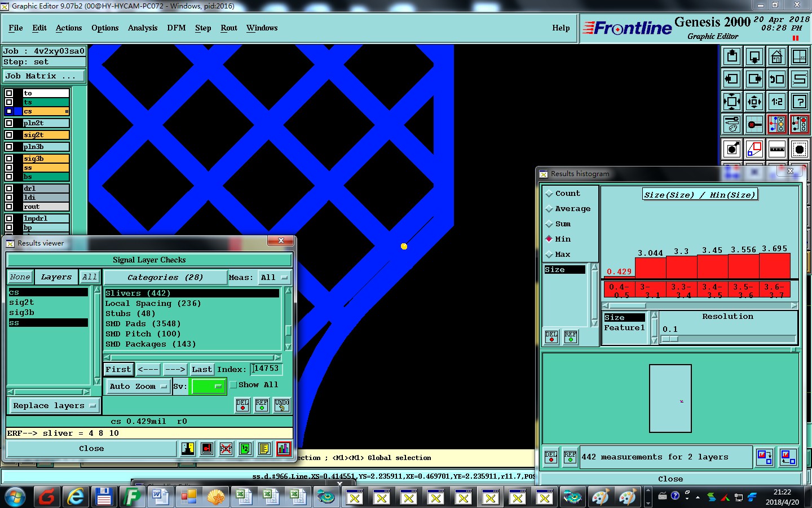This screenshot has width=812, height=508.
Task: Click the home view house icon
Action: coord(776,56)
